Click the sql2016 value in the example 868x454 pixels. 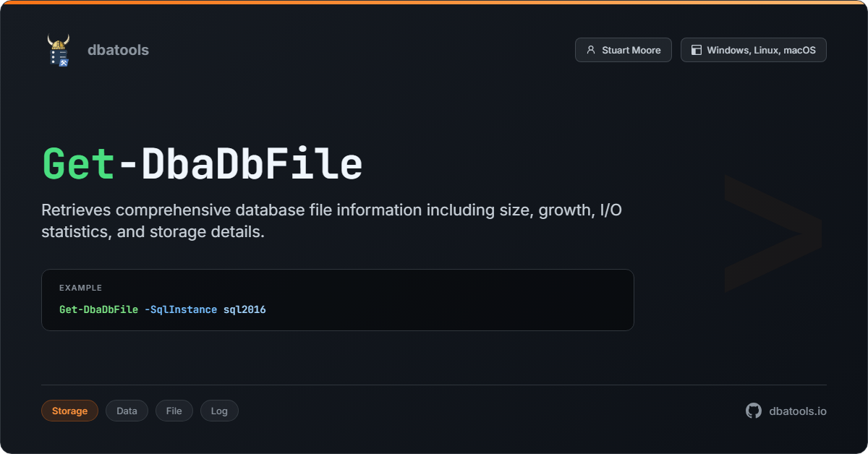(244, 309)
